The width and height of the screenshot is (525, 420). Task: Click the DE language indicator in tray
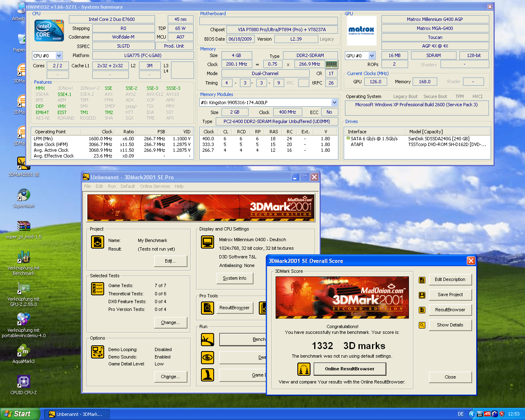tap(460, 414)
